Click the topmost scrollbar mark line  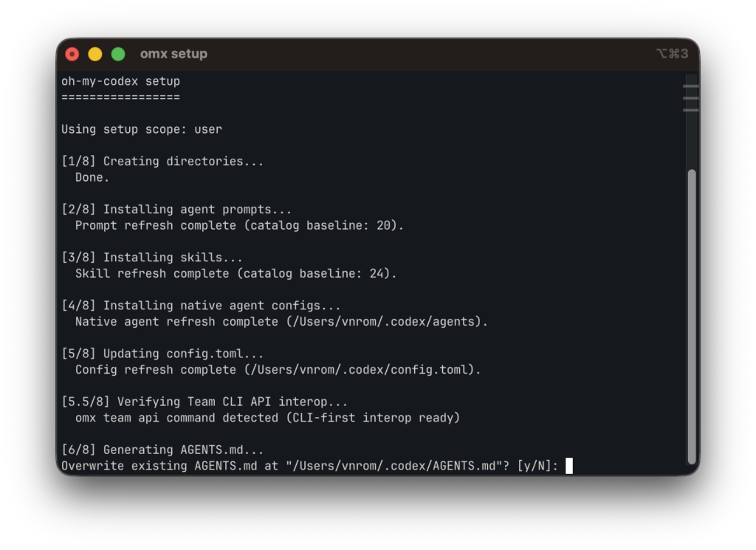pyautogui.click(x=691, y=86)
